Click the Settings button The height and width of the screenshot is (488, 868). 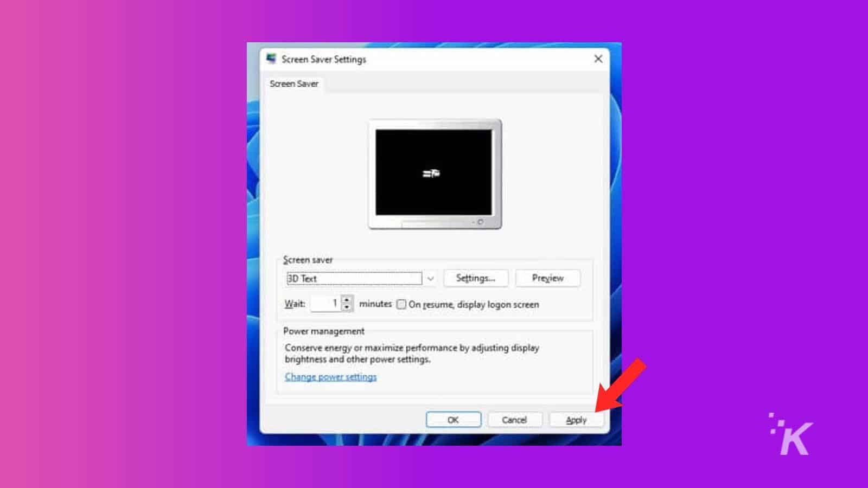[x=475, y=278]
